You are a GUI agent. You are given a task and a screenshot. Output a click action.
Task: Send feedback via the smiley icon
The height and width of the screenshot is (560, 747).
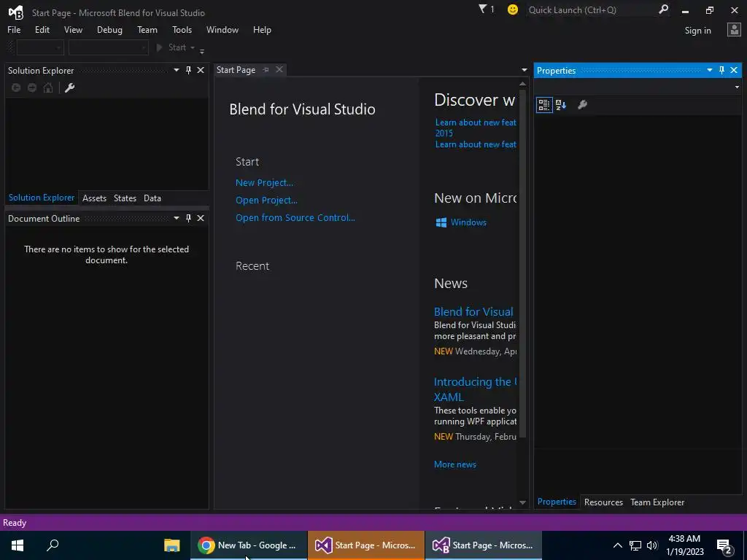click(513, 9)
